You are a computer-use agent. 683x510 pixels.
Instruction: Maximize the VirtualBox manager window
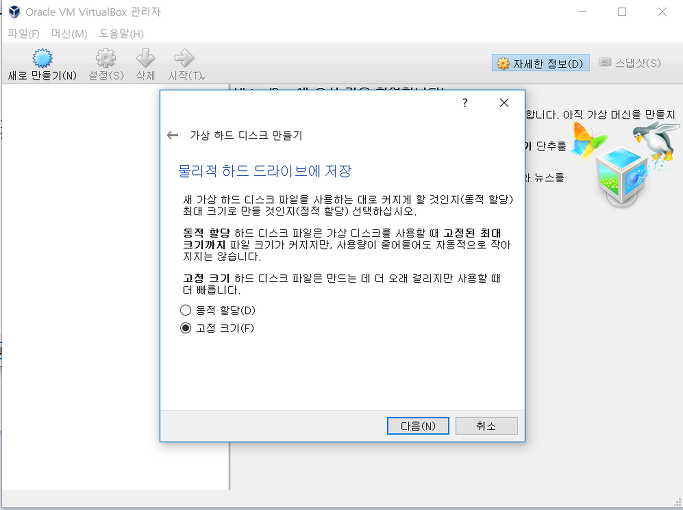pos(622,12)
